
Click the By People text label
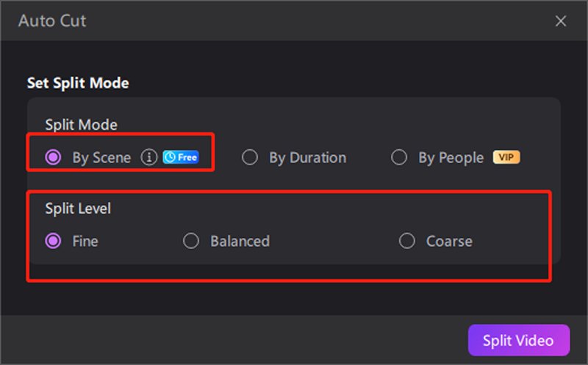[x=451, y=157]
